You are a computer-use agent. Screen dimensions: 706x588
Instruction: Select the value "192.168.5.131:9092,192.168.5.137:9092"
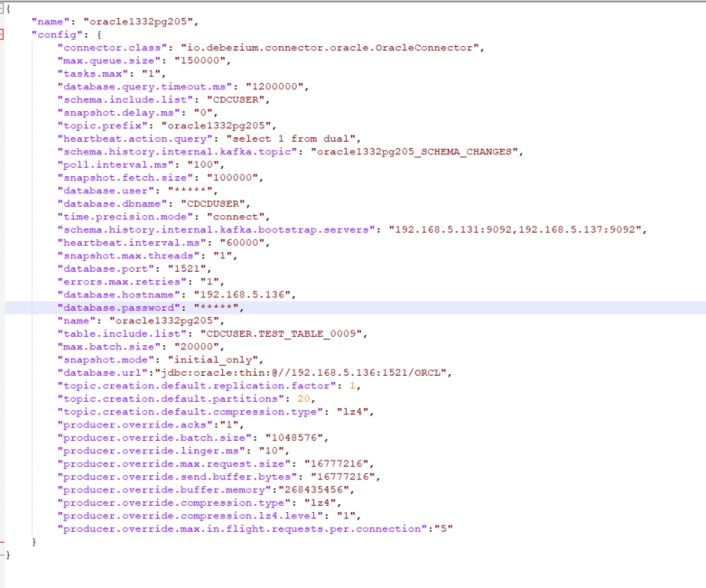tap(515, 229)
